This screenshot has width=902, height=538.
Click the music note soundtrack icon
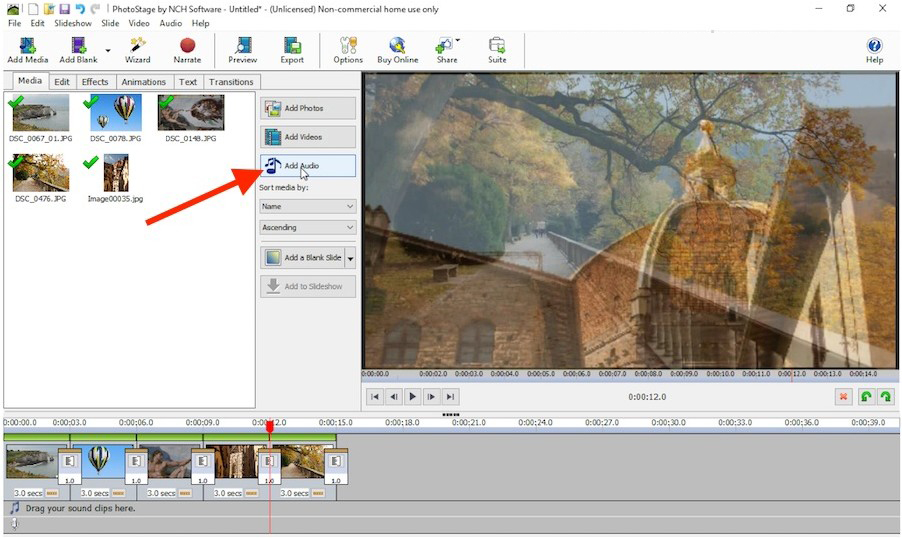[x=14, y=508]
